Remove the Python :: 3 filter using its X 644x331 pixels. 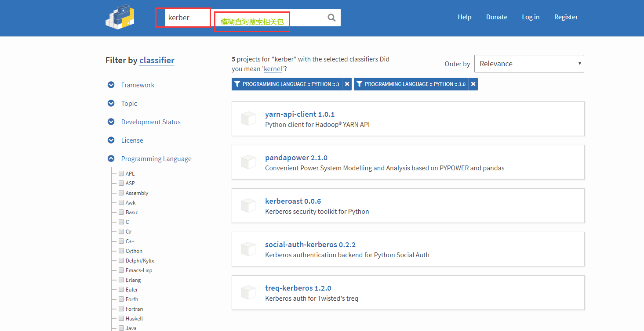(347, 84)
